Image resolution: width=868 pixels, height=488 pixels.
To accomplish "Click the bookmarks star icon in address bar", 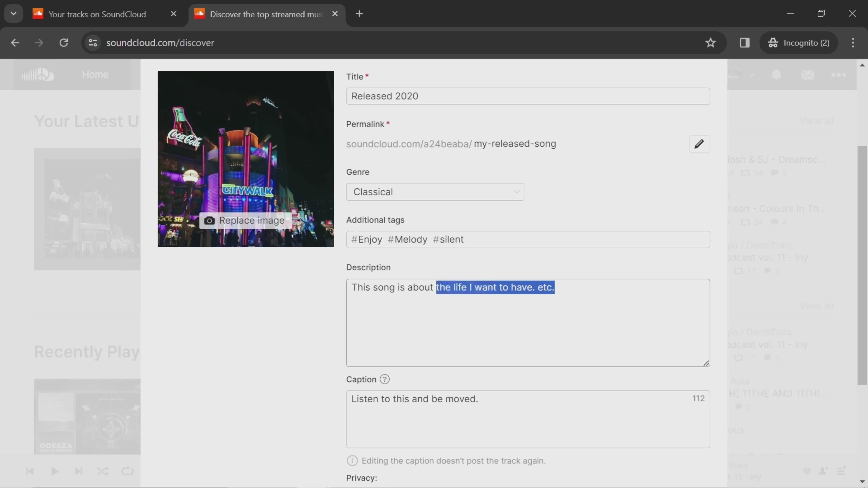I will [x=711, y=42].
